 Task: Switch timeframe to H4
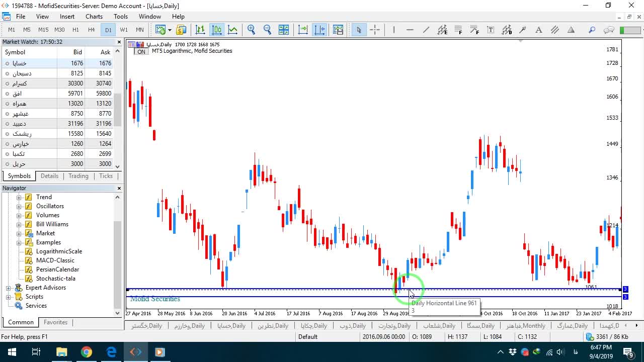91,30
